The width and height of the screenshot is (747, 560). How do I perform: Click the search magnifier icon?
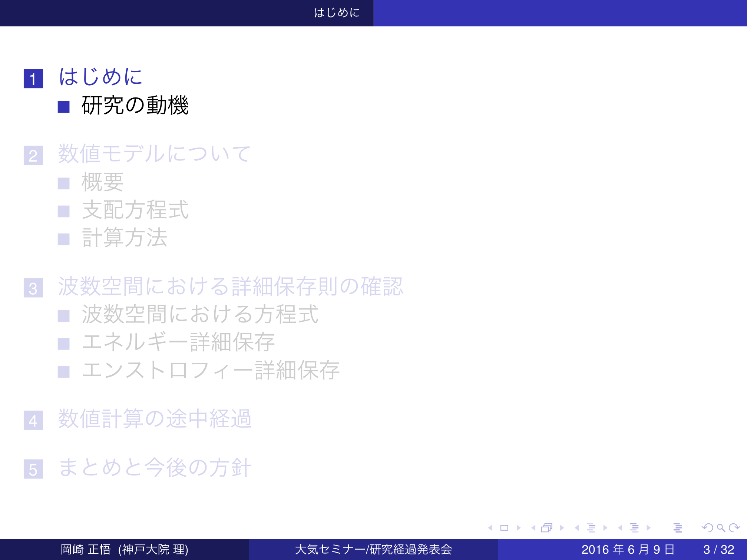coord(721,528)
